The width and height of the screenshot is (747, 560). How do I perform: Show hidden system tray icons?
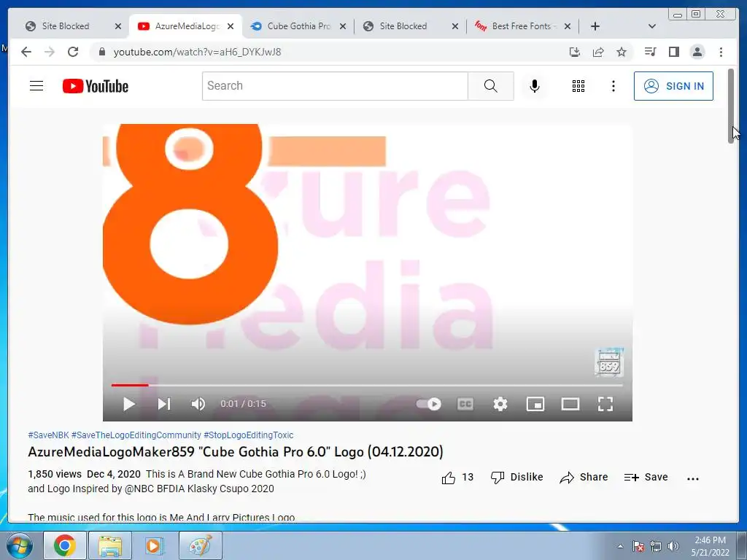pos(620,546)
